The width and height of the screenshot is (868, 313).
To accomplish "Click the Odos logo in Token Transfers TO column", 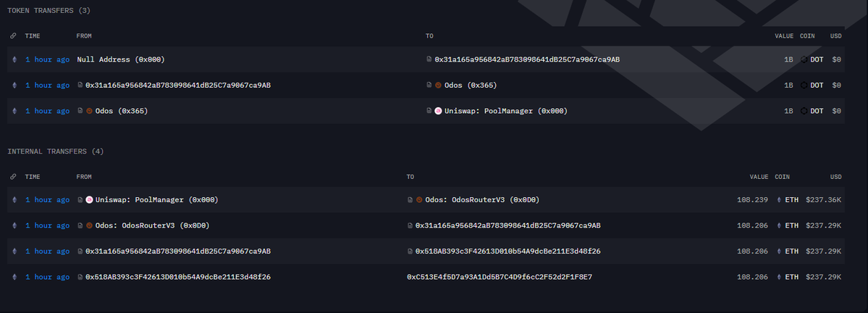I will 438,85.
